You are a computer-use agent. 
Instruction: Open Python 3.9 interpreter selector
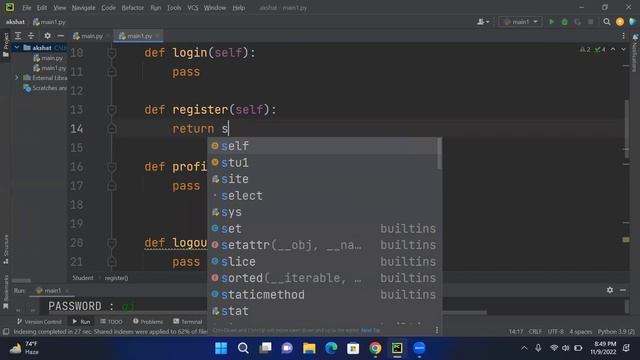coord(616,331)
